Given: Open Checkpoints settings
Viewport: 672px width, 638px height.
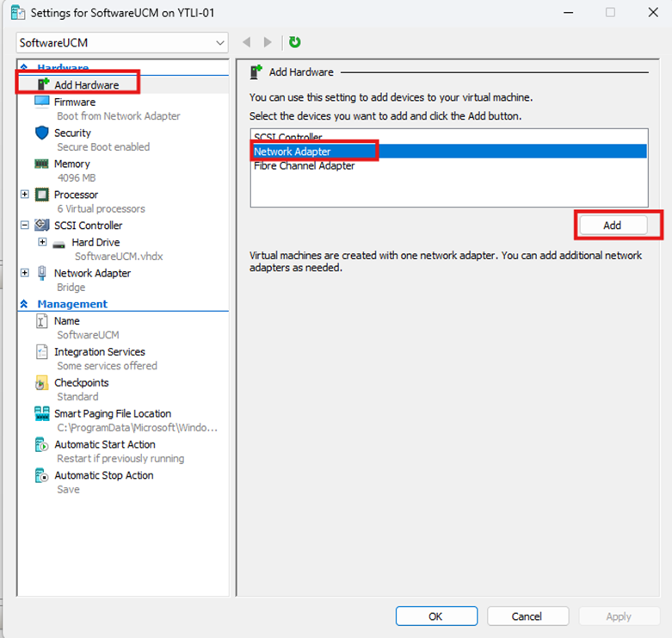Looking at the screenshot, I should (x=82, y=382).
